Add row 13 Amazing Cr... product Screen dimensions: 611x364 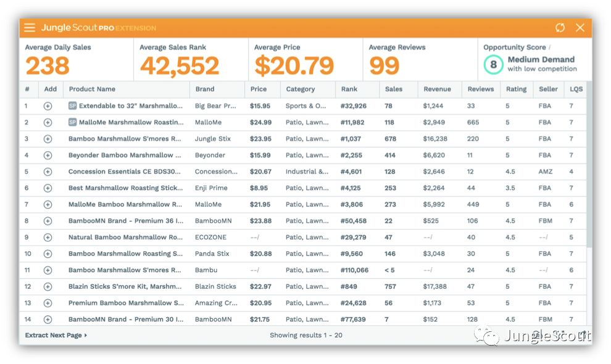pyautogui.click(x=48, y=303)
